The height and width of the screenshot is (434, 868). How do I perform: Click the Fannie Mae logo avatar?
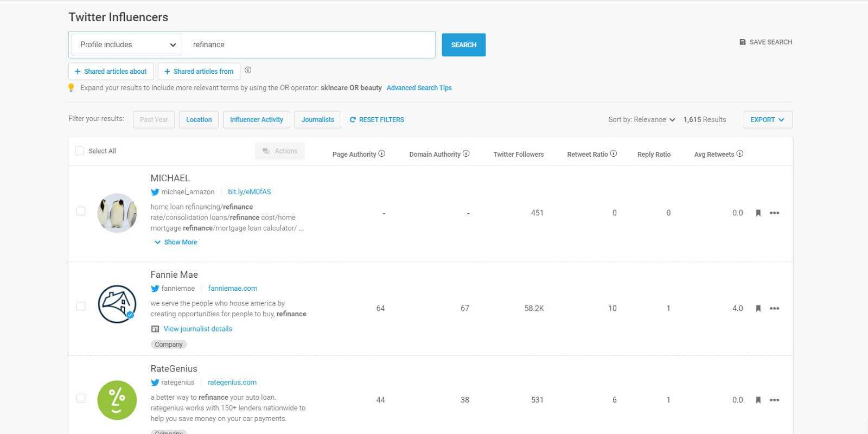117,304
